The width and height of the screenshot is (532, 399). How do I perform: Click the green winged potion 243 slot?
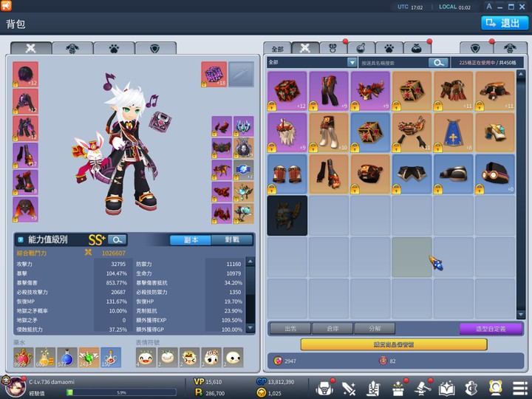coord(89,358)
